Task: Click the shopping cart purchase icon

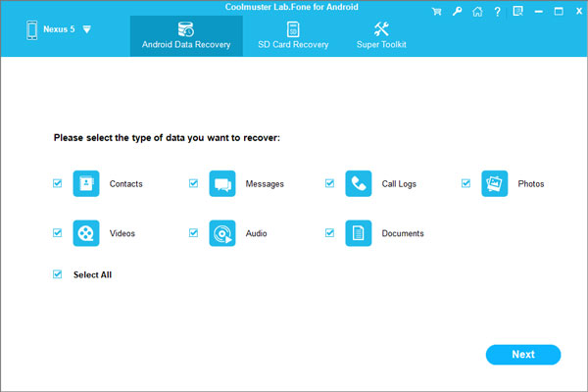Action: (x=436, y=11)
